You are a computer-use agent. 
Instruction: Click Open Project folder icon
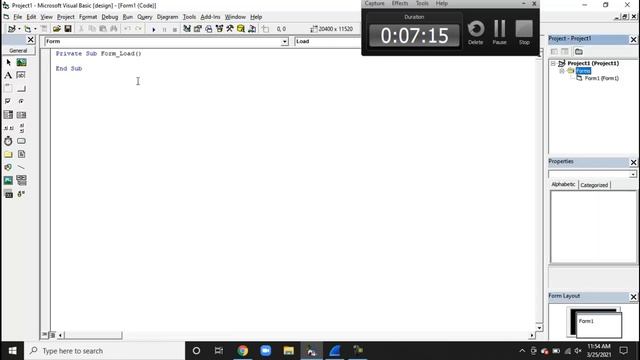(57, 29)
